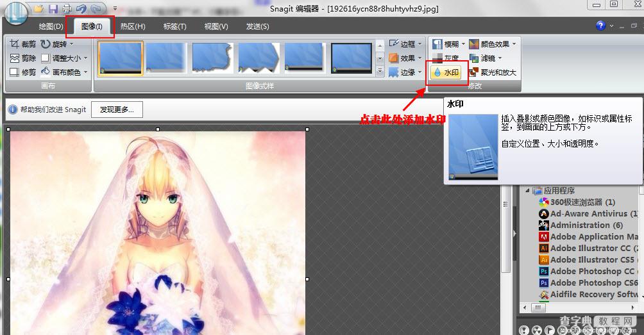Image resolution: width=644 pixels, height=335 pixels.
Task: Select the 聚光和放大 spotlight and magnify tool
Action: point(493,72)
